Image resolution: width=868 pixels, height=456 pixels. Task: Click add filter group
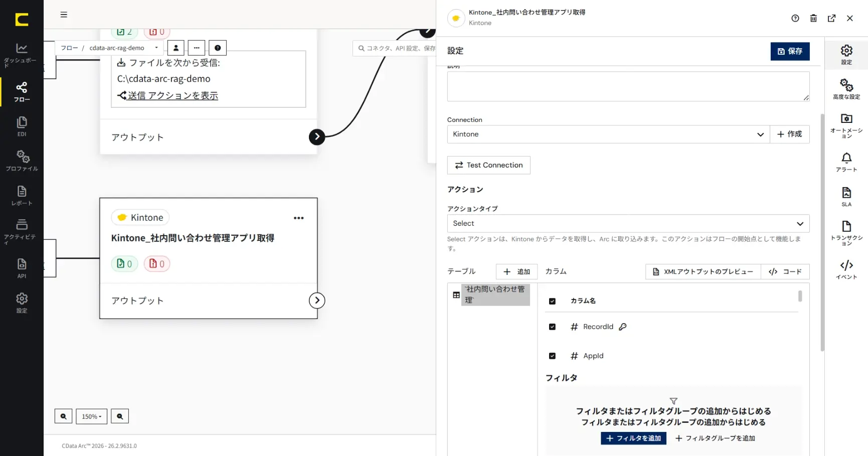point(715,438)
